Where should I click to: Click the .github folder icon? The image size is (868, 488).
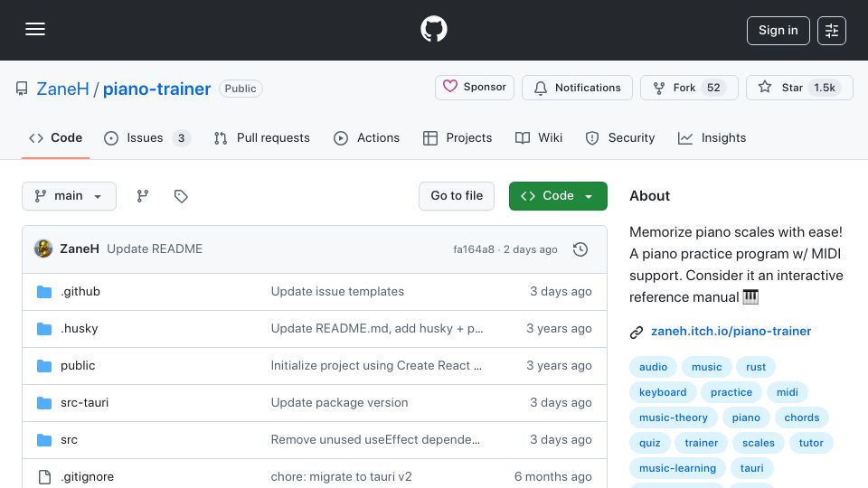[x=44, y=292]
